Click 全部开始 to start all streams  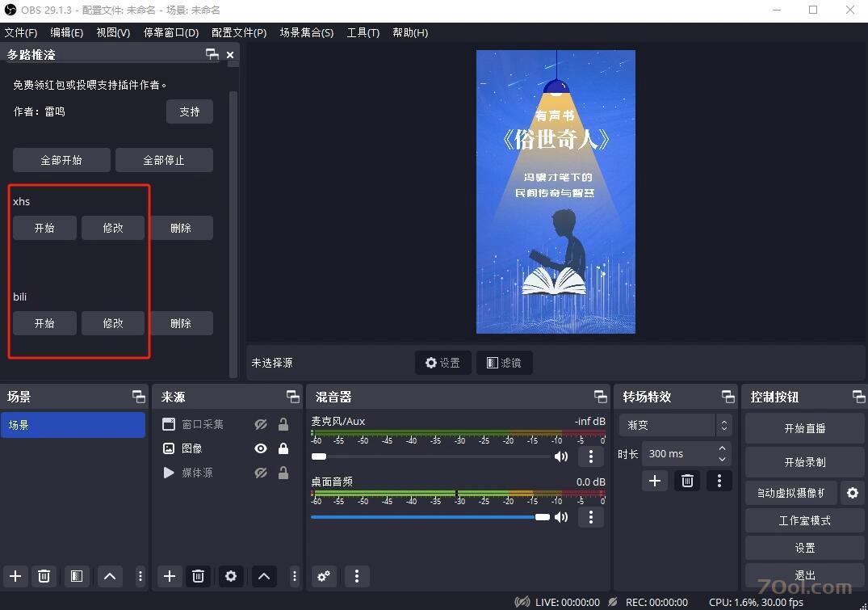[61, 160]
